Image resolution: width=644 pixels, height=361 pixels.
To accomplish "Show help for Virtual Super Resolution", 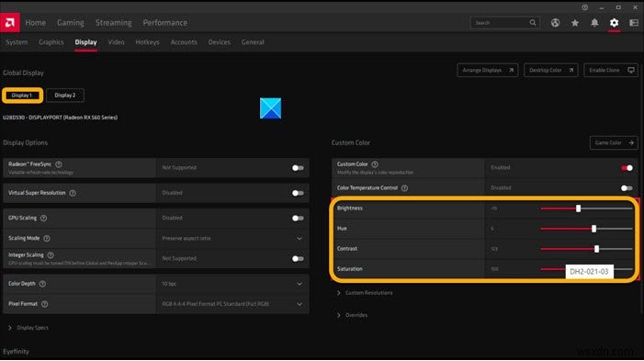I will pyautogui.click(x=73, y=193).
